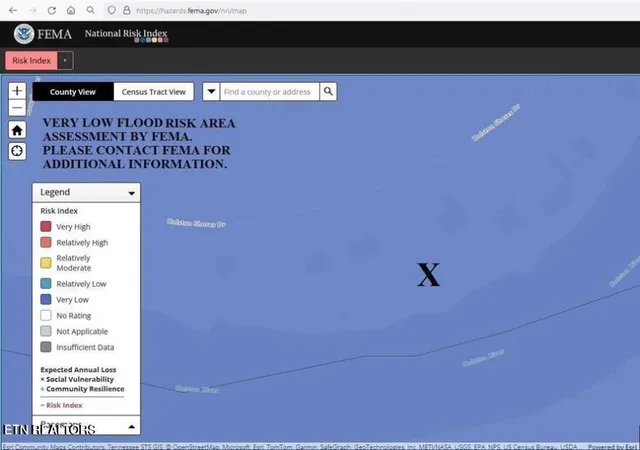
Task: Switch to Census Tract View tab
Action: (153, 92)
